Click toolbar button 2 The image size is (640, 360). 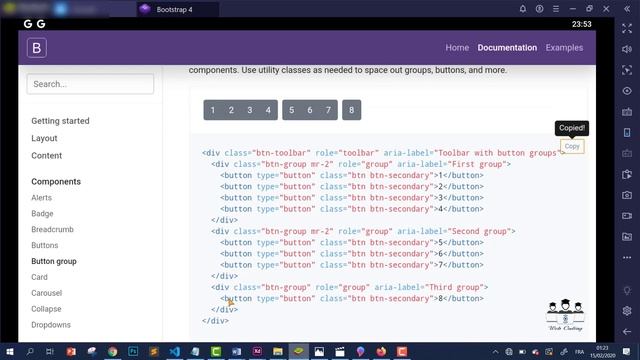pyautogui.click(x=231, y=110)
